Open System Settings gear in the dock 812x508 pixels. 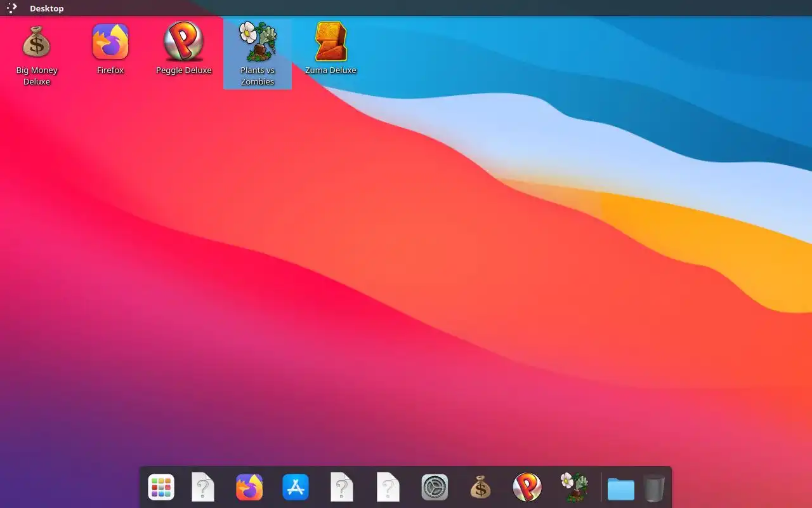[x=435, y=488]
